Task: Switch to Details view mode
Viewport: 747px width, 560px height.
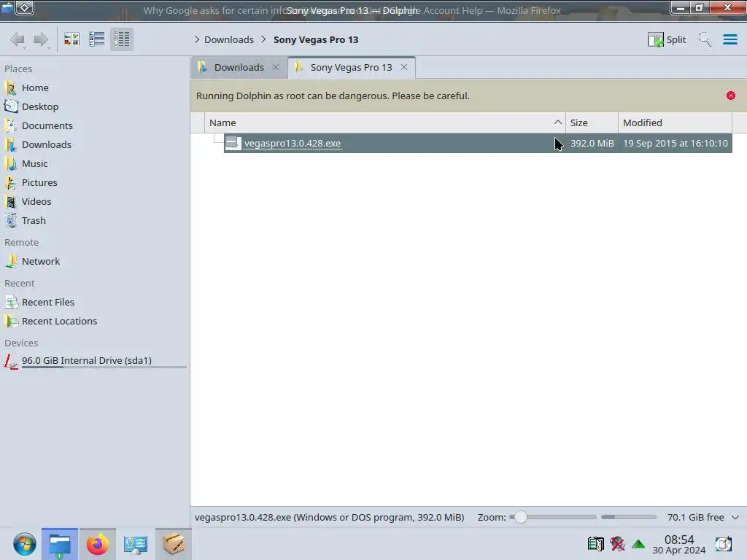Action: pos(122,39)
